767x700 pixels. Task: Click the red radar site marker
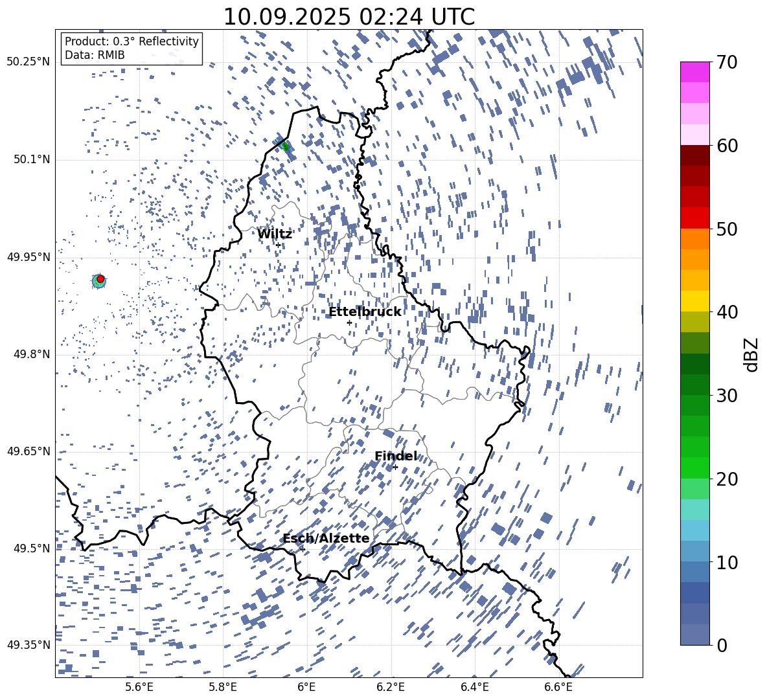point(100,279)
